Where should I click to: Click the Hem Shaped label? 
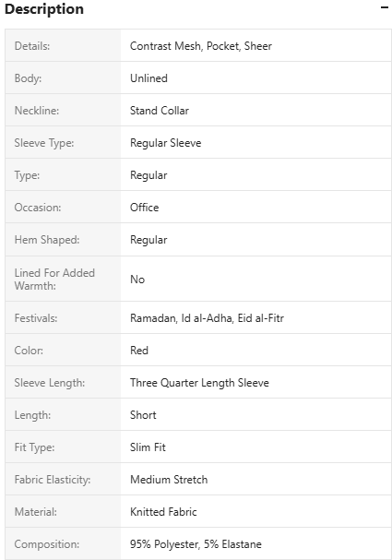pyautogui.click(x=47, y=240)
